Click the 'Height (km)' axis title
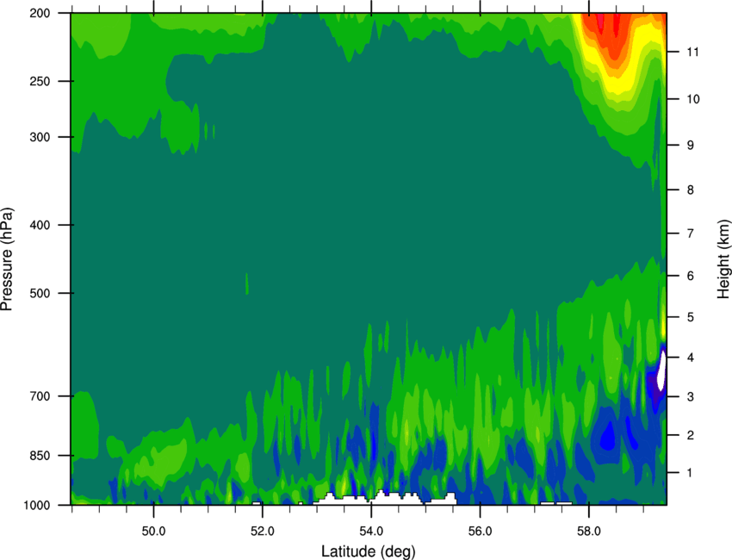732x560 pixels. click(x=723, y=258)
